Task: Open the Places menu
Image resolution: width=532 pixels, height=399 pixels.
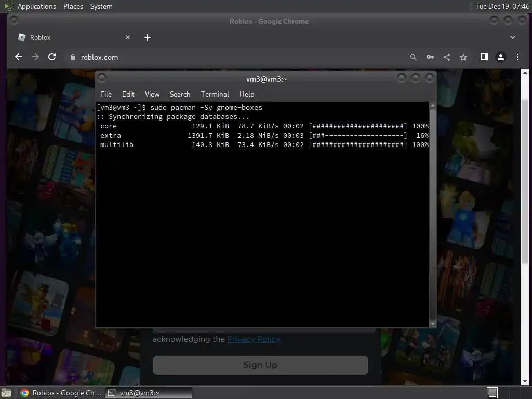Action: (x=73, y=6)
